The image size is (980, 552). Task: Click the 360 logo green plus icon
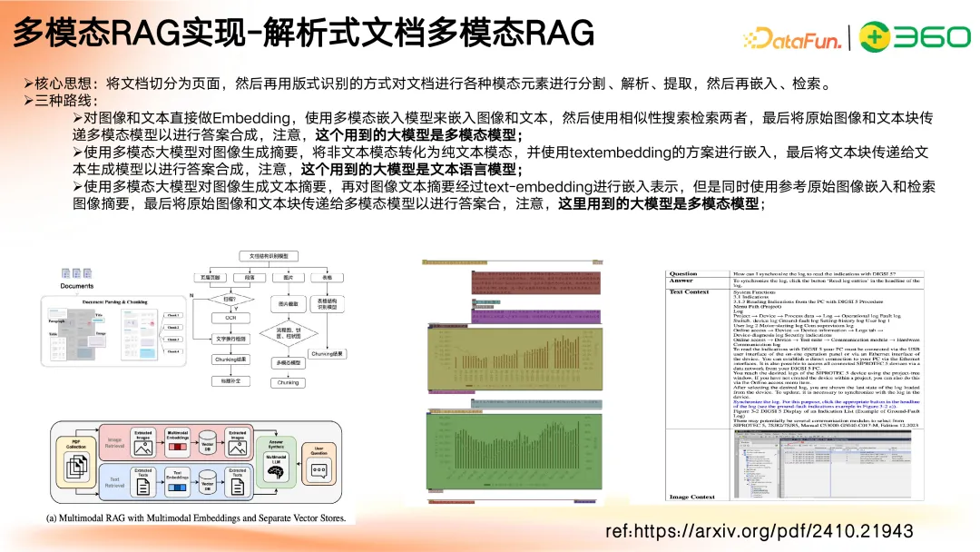875,37
